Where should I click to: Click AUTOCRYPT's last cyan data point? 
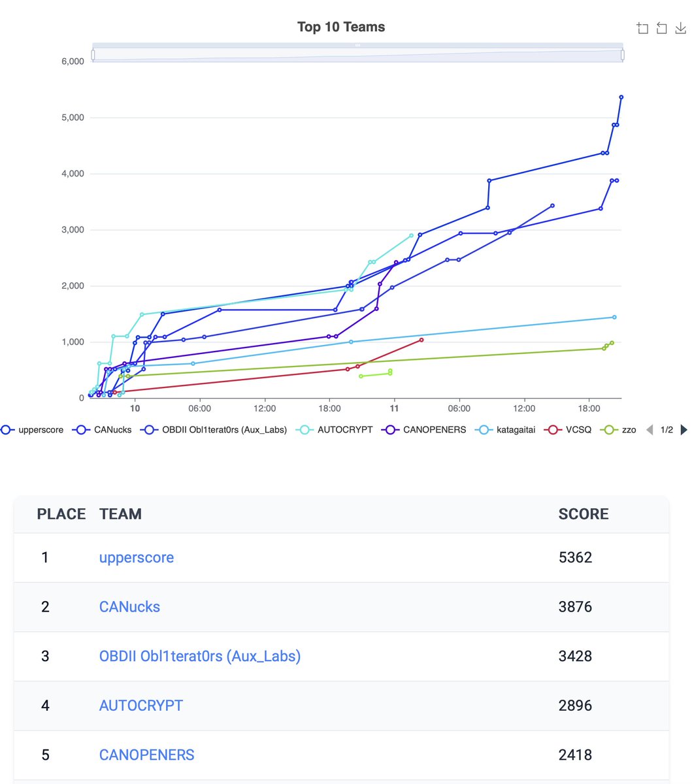411,235
